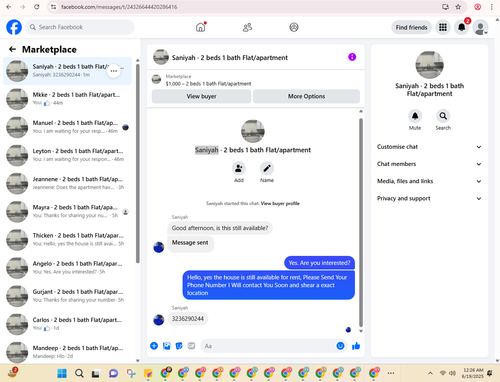
Task: Click the conversation list scrollbar
Action: pos(138,163)
